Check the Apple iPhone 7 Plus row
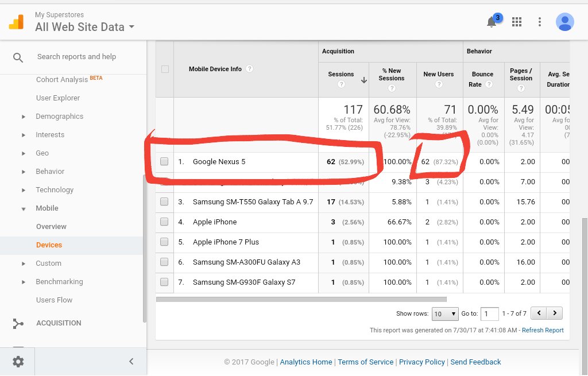The image size is (588, 376). [164, 242]
